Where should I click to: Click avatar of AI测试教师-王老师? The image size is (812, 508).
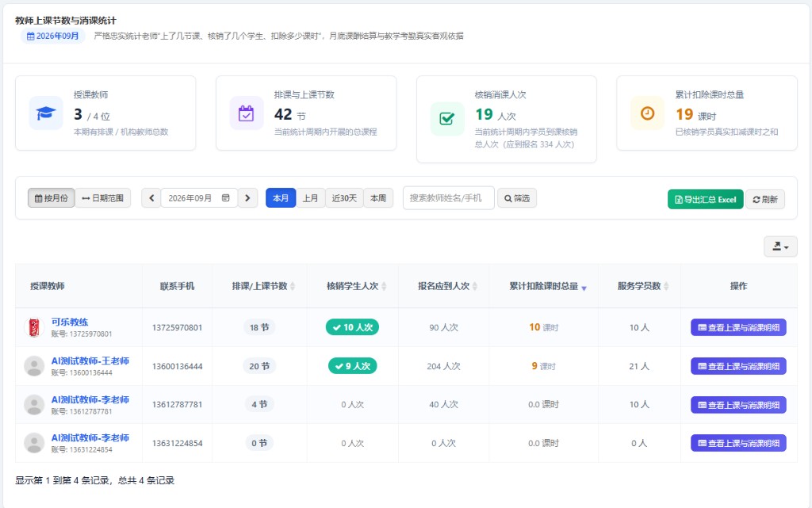click(34, 366)
